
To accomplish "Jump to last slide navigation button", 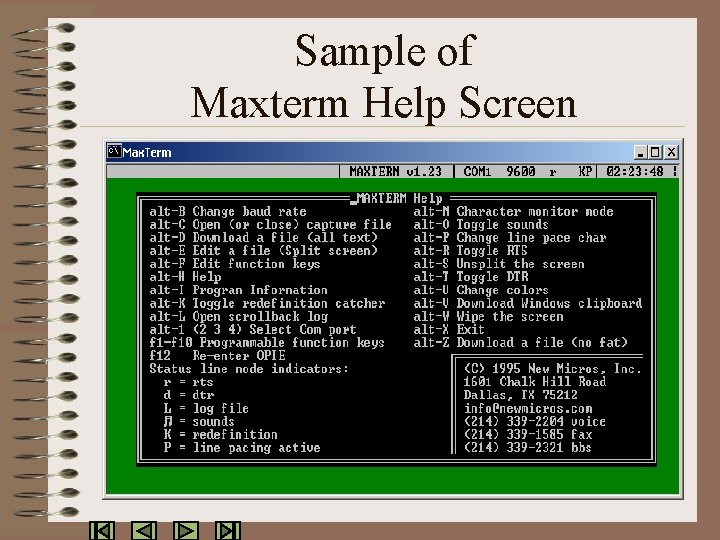I will click(228, 530).
